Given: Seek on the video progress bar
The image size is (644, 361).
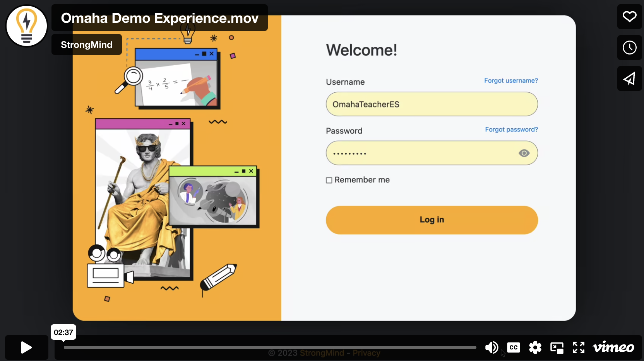Looking at the screenshot, I should [270, 347].
